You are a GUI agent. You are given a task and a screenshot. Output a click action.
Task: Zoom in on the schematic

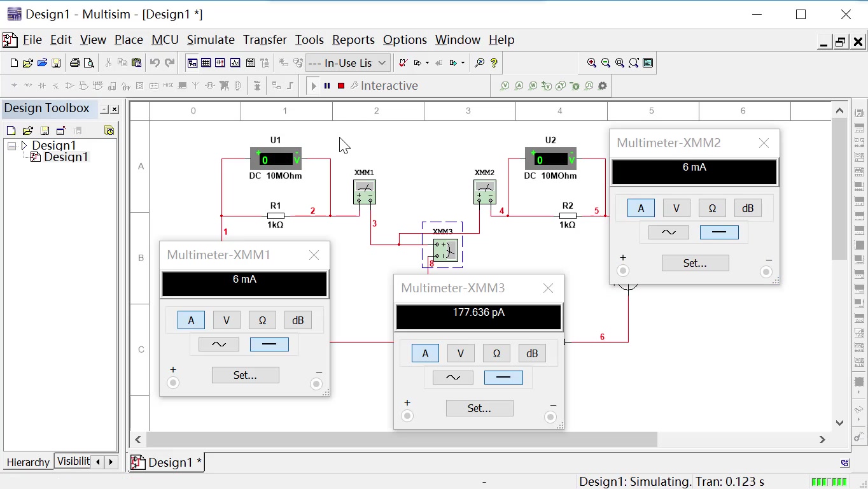click(x=592, y=63)
